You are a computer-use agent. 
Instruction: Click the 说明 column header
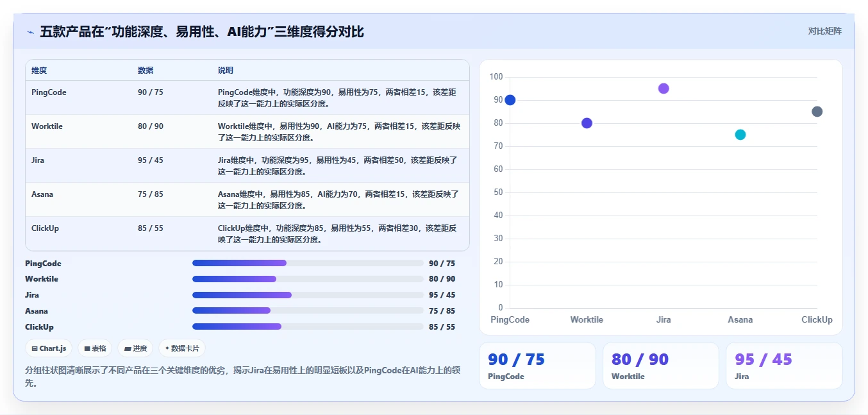[226, 71]
